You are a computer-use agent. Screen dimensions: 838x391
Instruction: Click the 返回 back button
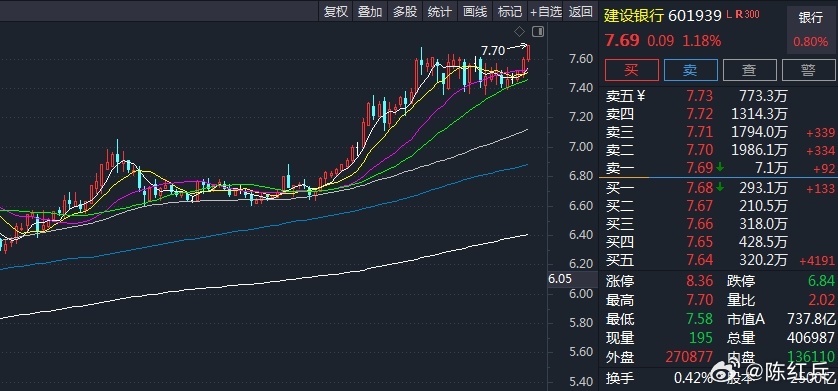point(581,11)
